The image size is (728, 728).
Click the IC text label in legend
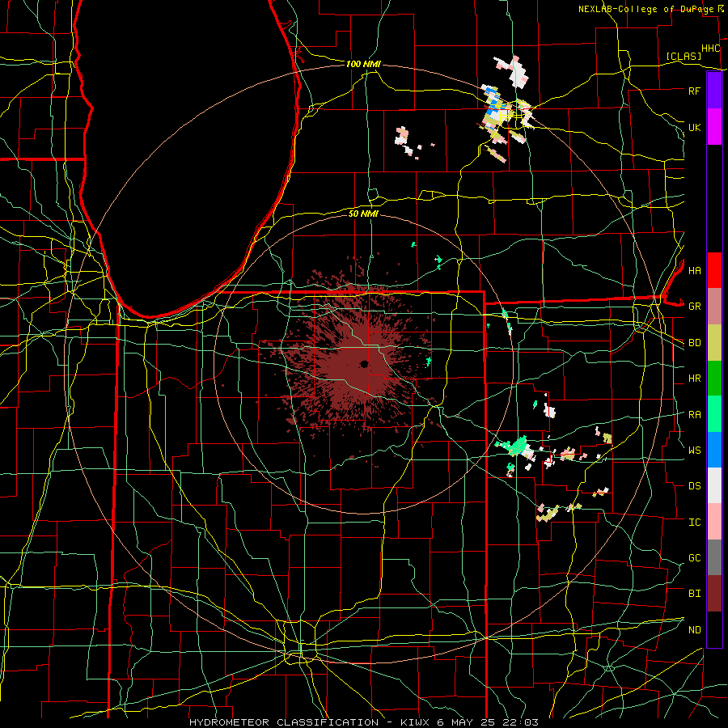point(694,523)
